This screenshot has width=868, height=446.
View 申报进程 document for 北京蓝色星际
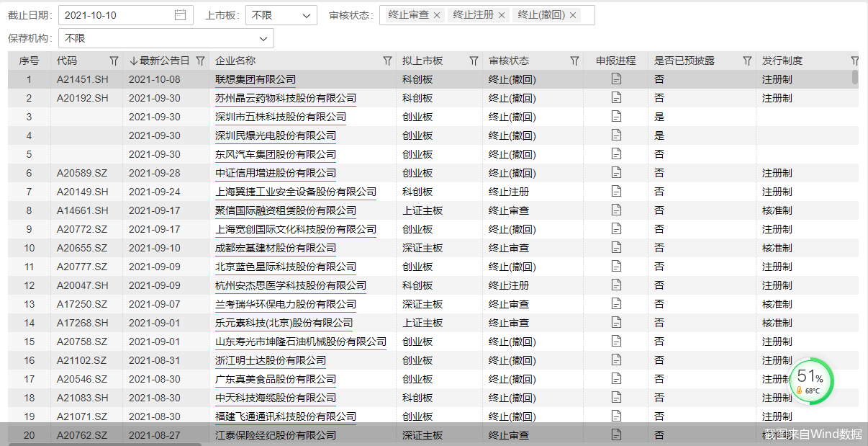click(616, 267)
